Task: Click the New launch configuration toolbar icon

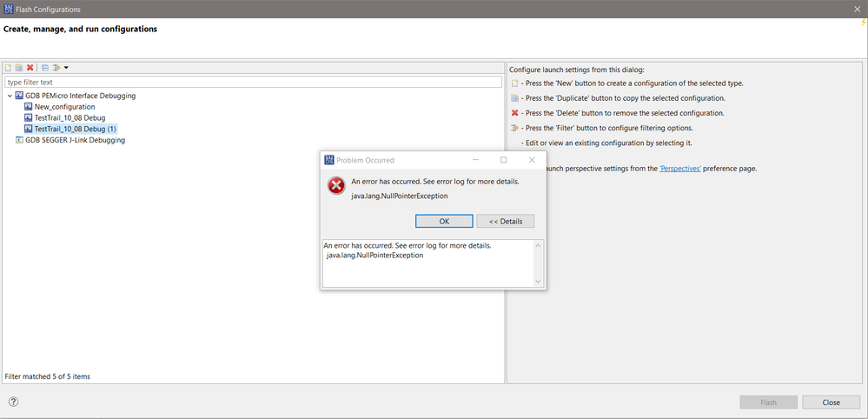Action: pyautogui.click(x=9, y=68)
